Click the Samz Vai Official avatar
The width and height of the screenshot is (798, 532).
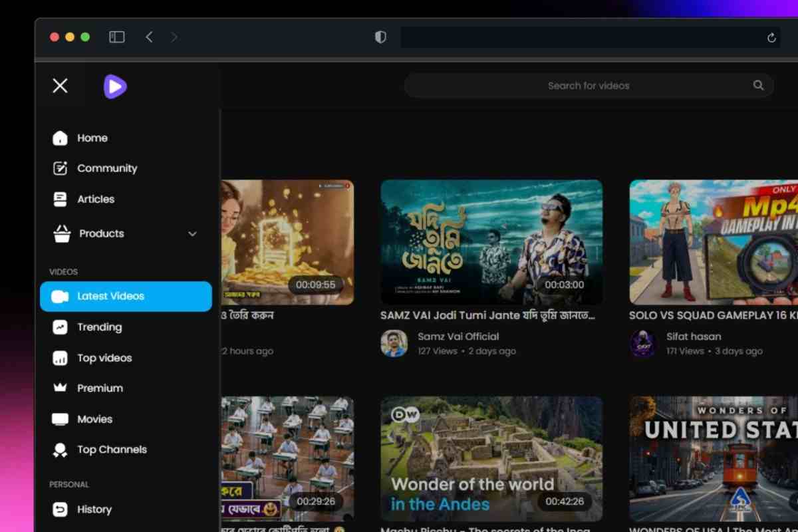(x=394, y=344)
